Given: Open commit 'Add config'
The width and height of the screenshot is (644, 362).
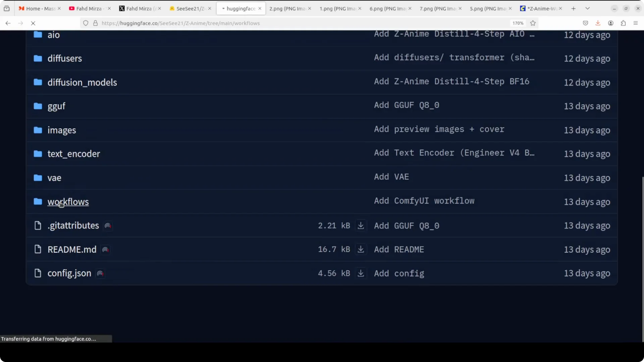Looking at the screenshot, I should coord(399,274).
